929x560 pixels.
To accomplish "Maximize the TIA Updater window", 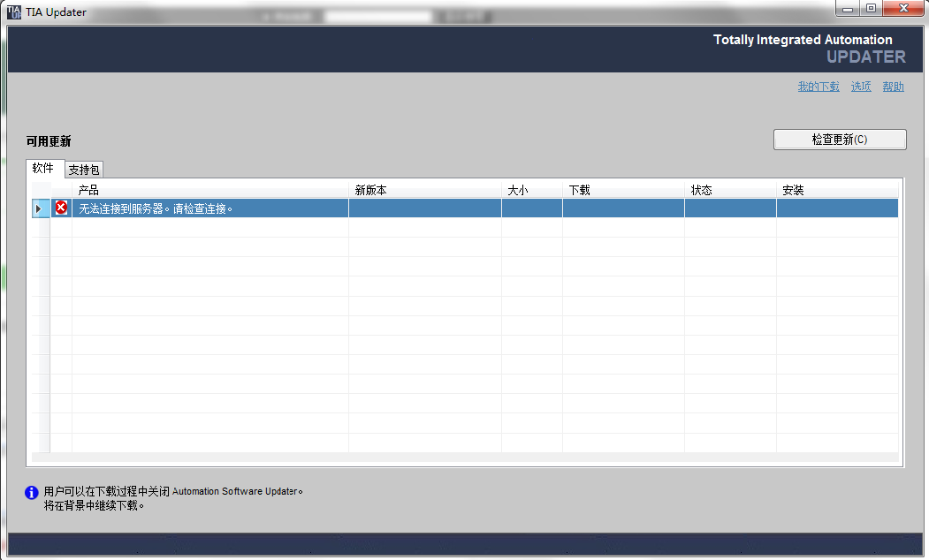I will [871, 8].
